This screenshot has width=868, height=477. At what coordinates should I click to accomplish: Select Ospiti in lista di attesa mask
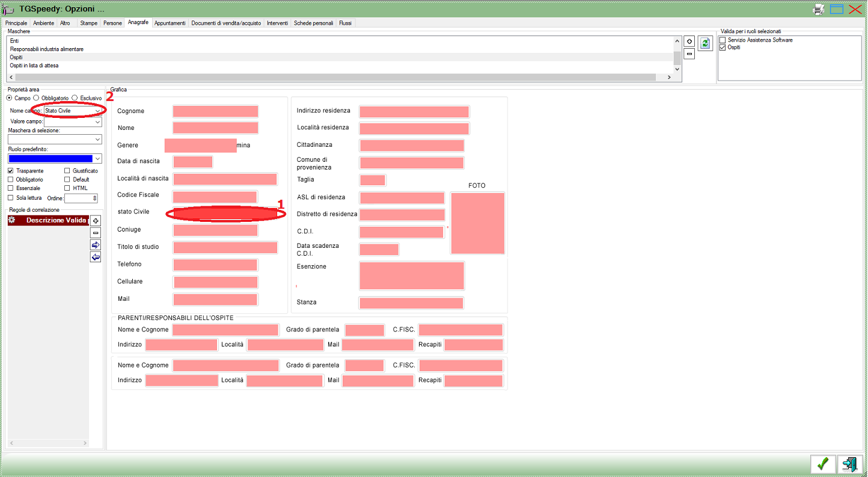(x=34, y=66)
